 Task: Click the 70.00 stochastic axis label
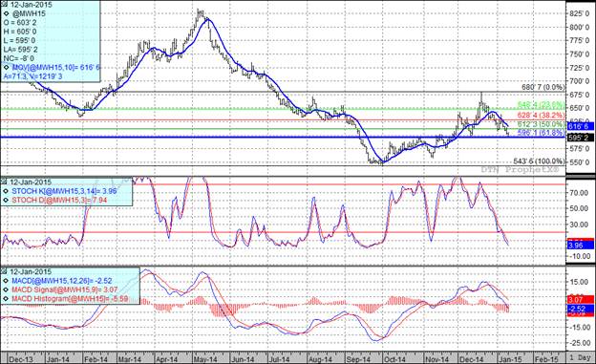tap(580, 193)
